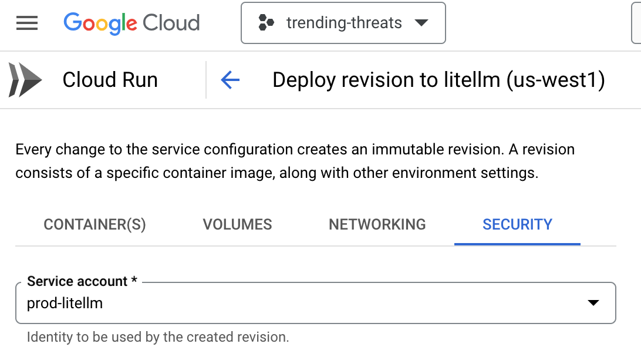Click the Deploy revision to litellm heading
Screen dimensions: 641x364
[x=438, y=80]
